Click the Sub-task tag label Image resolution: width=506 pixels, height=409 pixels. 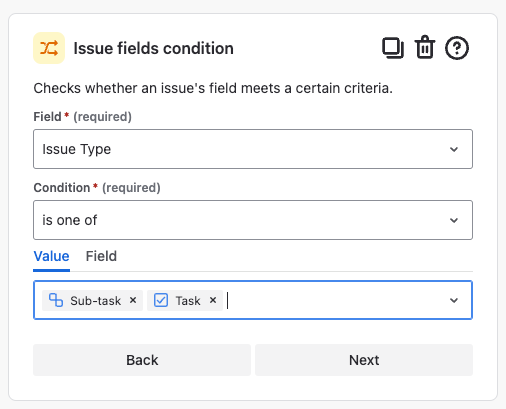(95, 301)
